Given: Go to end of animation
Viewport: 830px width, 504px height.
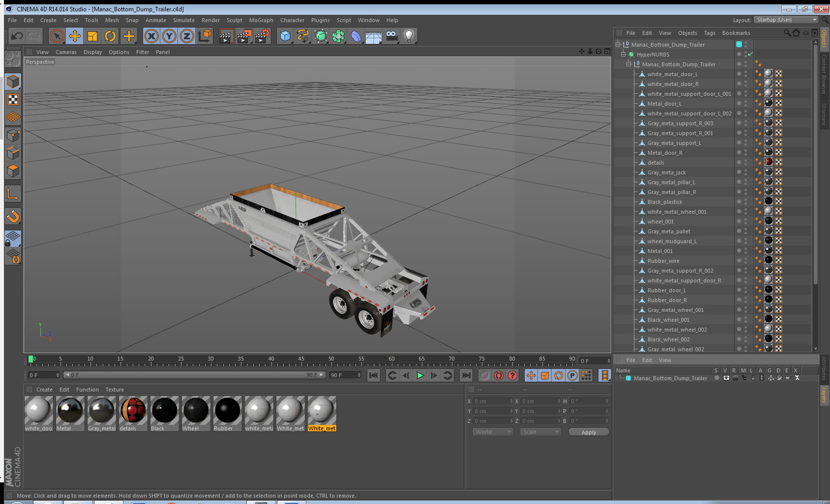Looking at the screenshot, I should pos(466,375).
